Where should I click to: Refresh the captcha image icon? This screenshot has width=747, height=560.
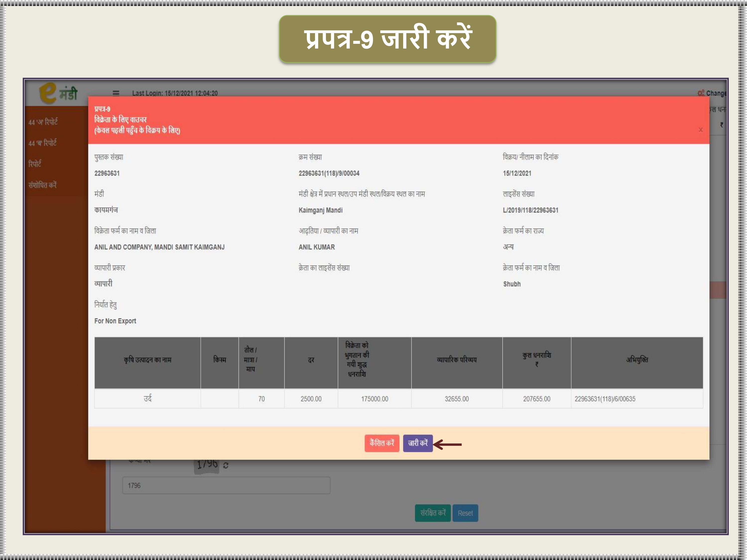click(226, 465)
